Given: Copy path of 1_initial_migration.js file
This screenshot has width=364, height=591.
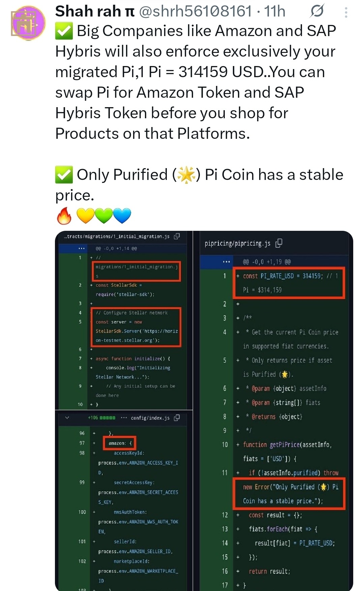Looking at the screenshot, I should (x=177, y=236).
